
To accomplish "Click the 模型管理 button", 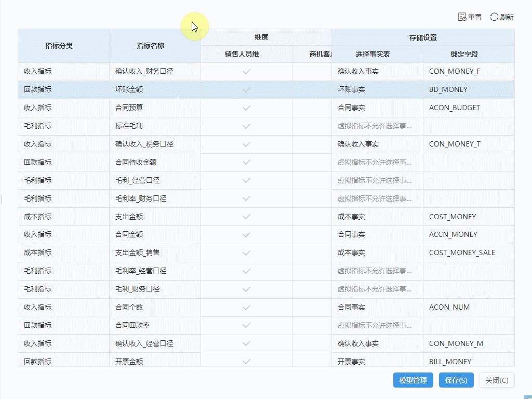I will [413, 380].
